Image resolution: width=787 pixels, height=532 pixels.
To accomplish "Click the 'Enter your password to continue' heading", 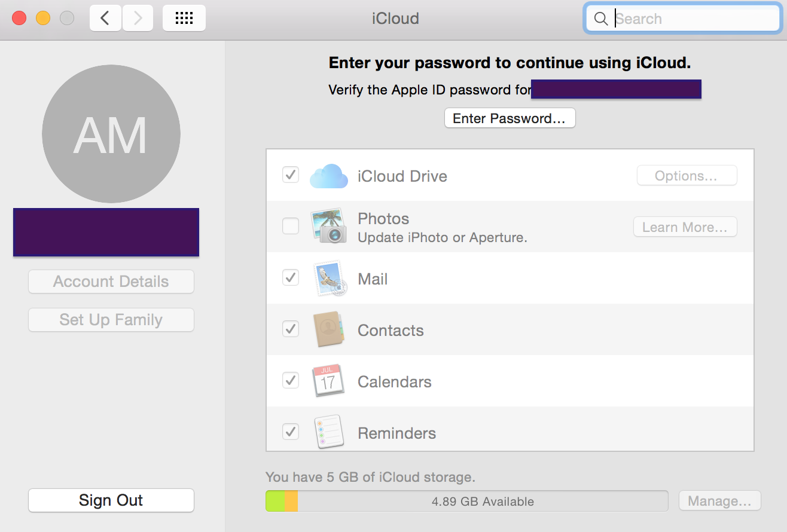I will [510, 63].
